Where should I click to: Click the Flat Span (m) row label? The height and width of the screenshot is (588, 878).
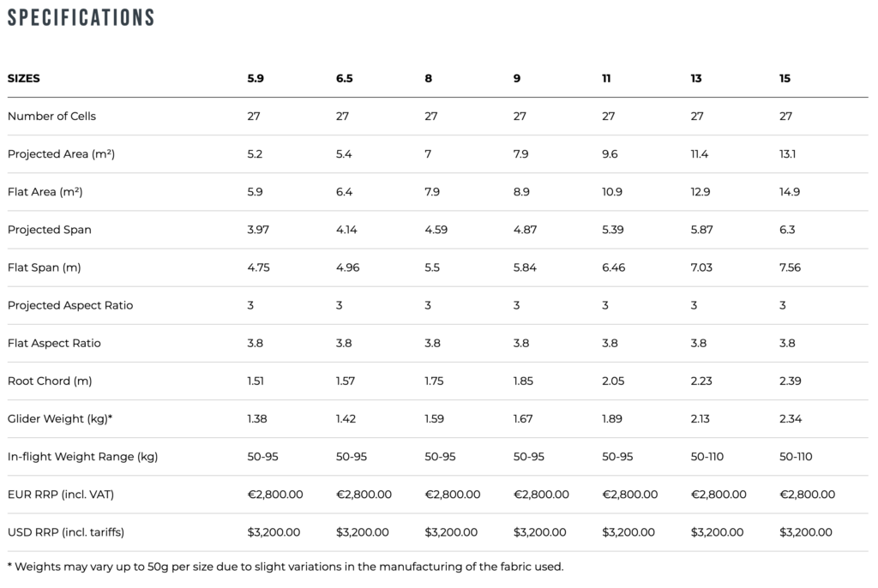[45, 267]
